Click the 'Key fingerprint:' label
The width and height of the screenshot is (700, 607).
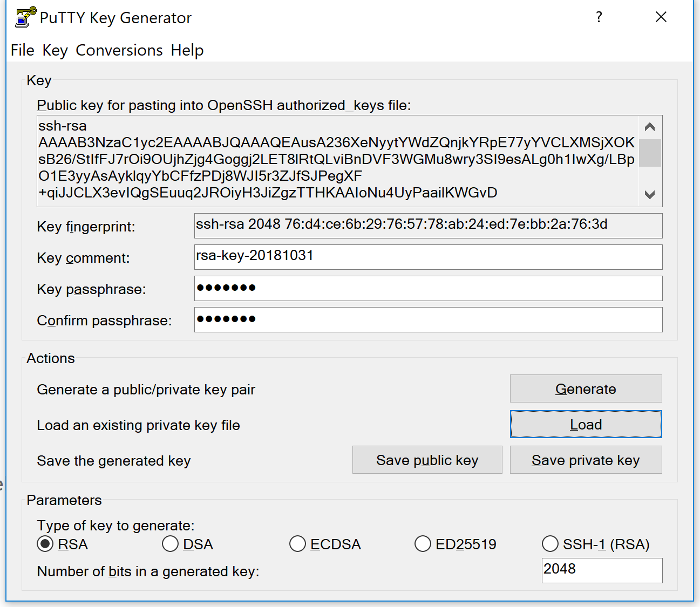[86, 227]
